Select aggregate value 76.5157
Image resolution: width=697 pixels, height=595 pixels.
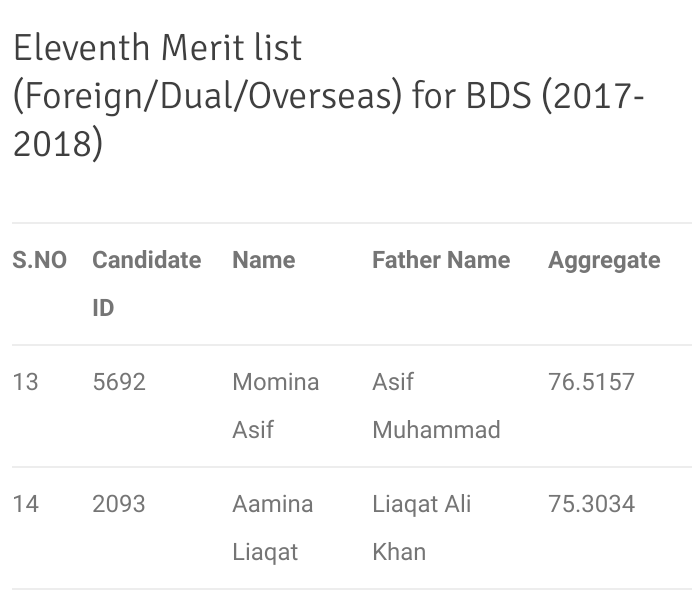(591, 382)
